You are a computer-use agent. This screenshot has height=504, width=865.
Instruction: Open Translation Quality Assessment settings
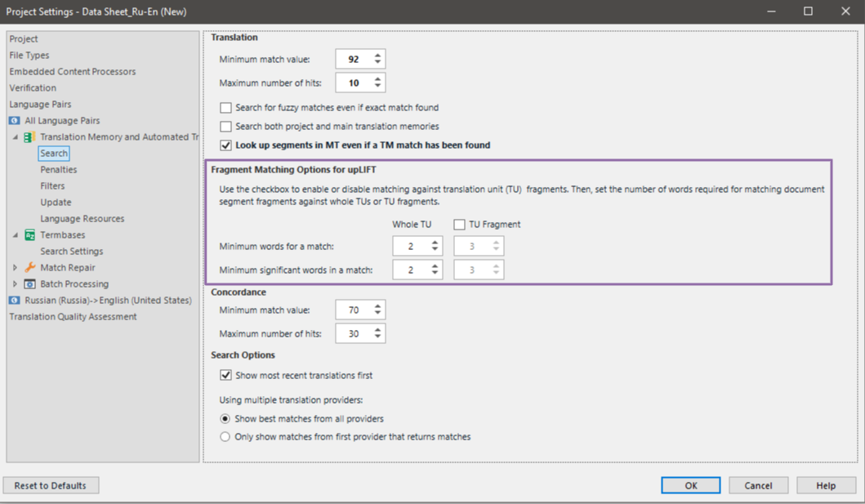(73, 316)
